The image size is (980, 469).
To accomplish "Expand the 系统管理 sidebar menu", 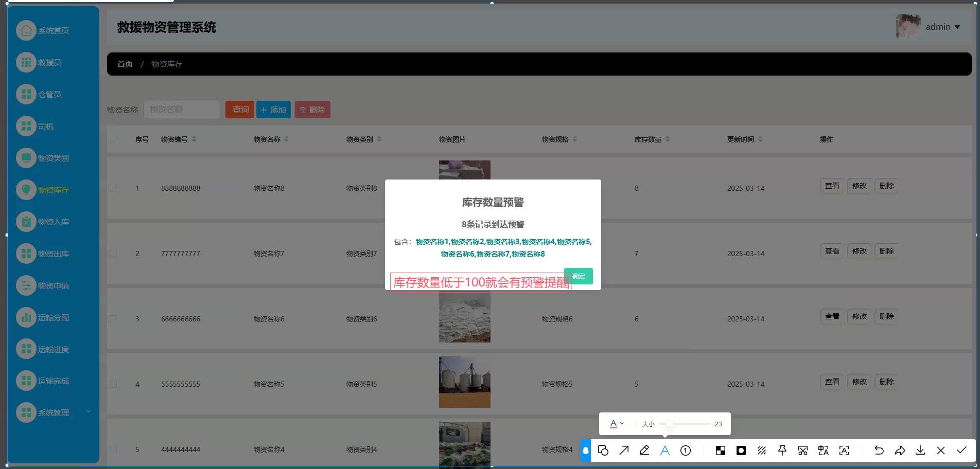I will (x=53, y=412).
